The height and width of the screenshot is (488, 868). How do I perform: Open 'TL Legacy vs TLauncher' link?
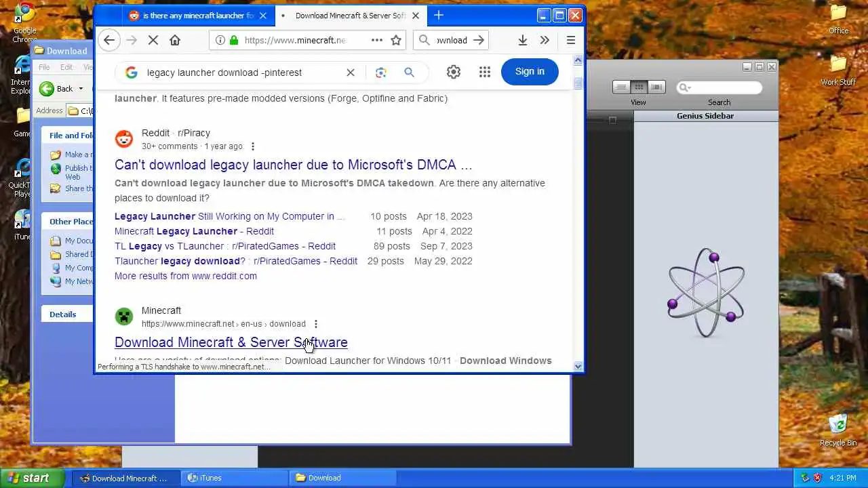click(x=225, y=246)
